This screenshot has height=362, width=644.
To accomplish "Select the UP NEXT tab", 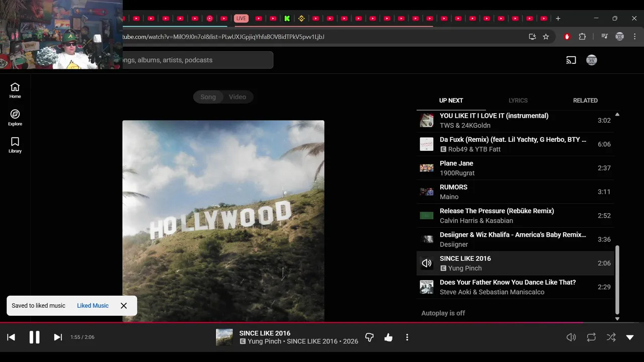I will click(451, 101).
